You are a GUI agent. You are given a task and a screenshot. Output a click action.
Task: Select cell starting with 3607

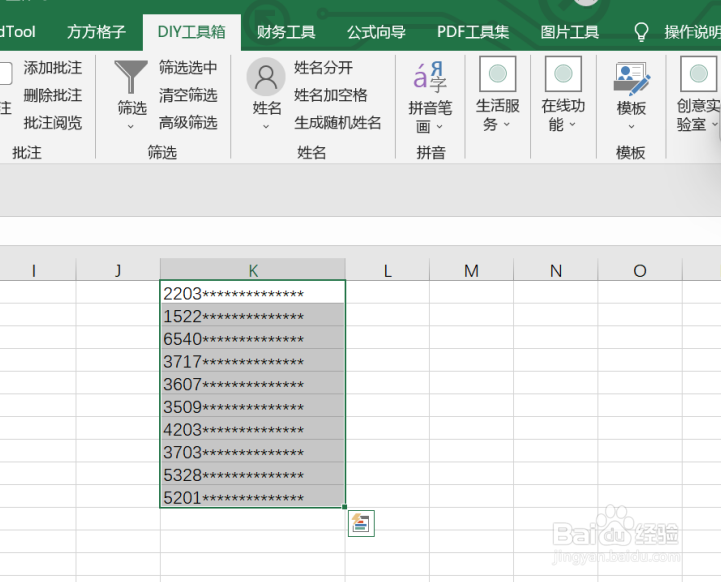pos(253,383)
